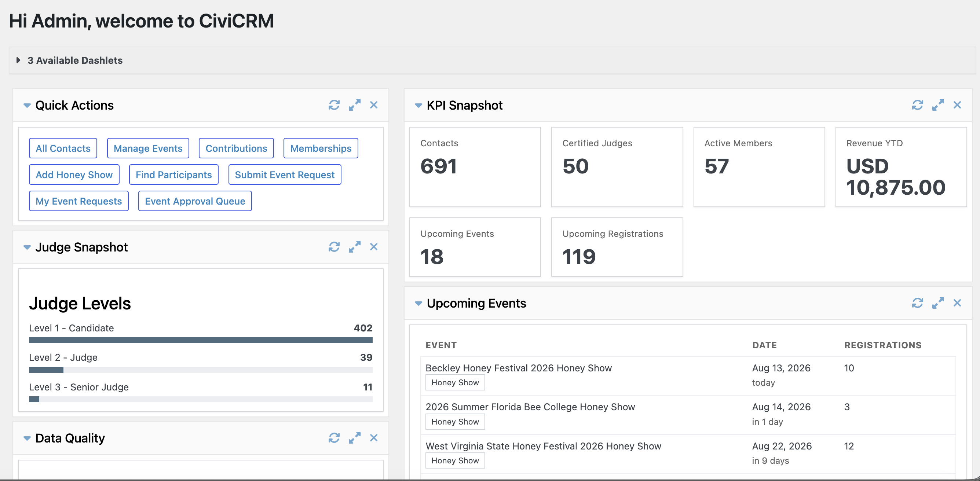Image resolution: width=980 pixels, height=481 pixels.
Task: Open the Contributions quick action
Action: [x=236, y=148]
